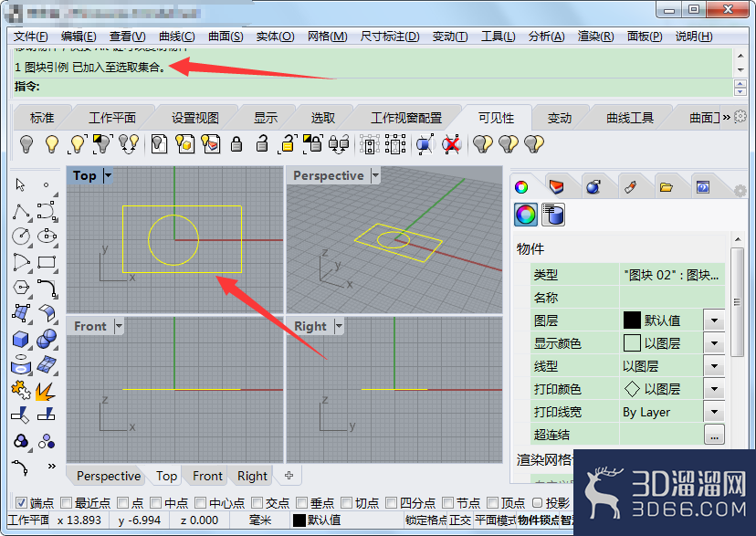
Task: Add a new viewport tab with plus
Action: click(x=289, y=475)
